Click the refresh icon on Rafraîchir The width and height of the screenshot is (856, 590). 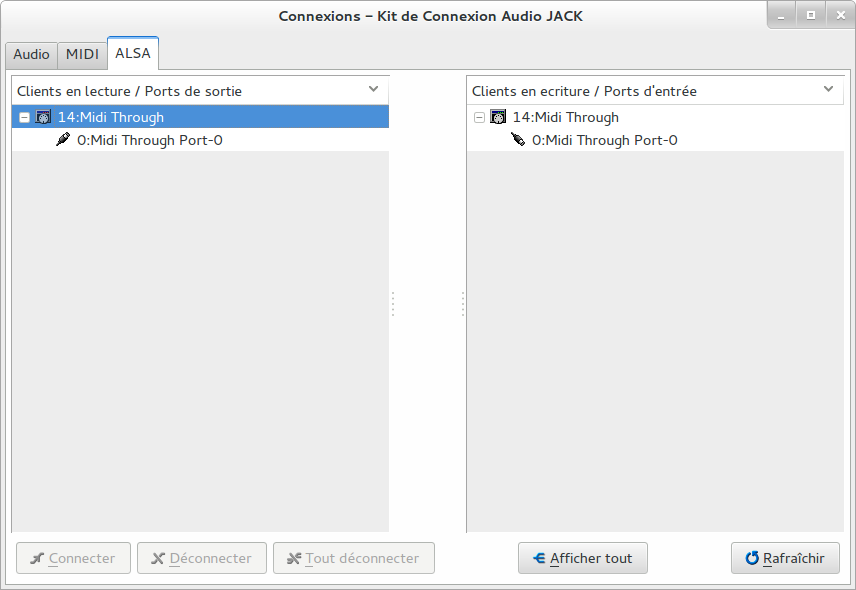click(x=752, y=558)
